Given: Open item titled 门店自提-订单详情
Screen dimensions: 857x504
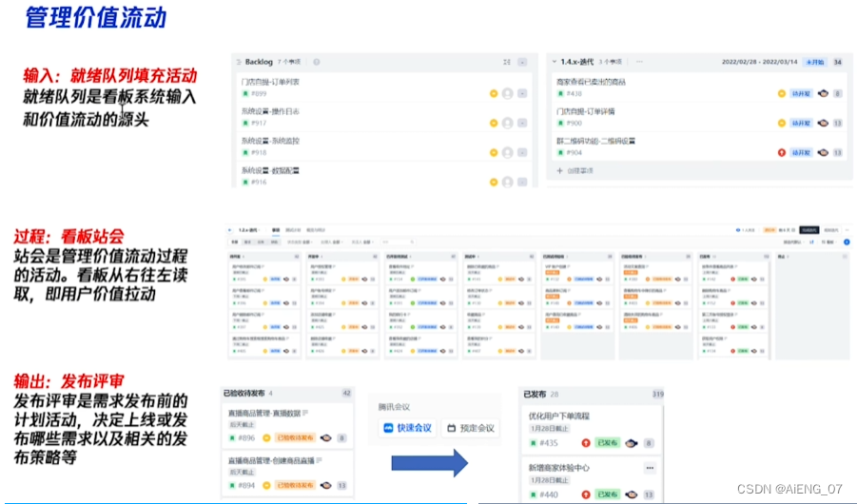Looking at the screenshot, I should [x=585, y=111].
